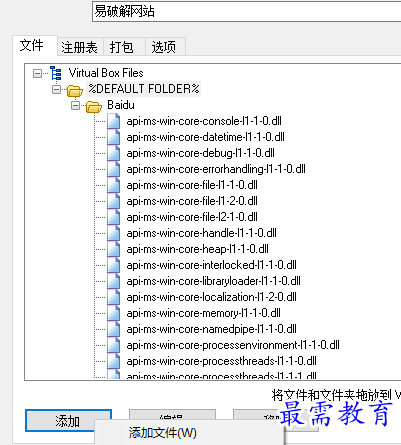
Task: Click file icon of api-ms-win-core-memory-l1-1-0.dll
Action: 114,313
